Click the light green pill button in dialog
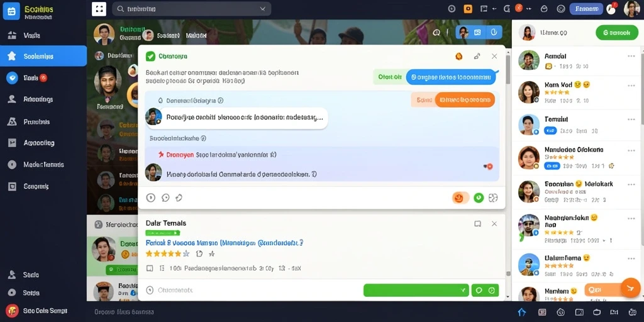 click(x=389, y=77)
